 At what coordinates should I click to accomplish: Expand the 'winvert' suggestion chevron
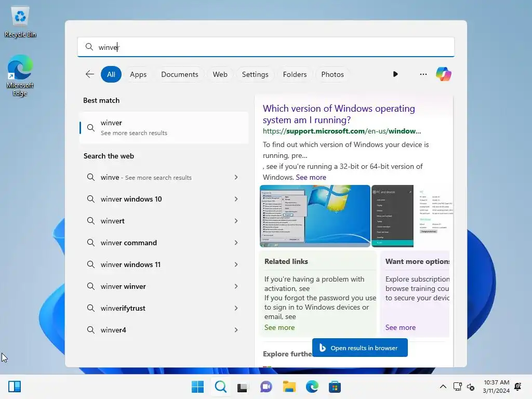click(x=236, y=221)
